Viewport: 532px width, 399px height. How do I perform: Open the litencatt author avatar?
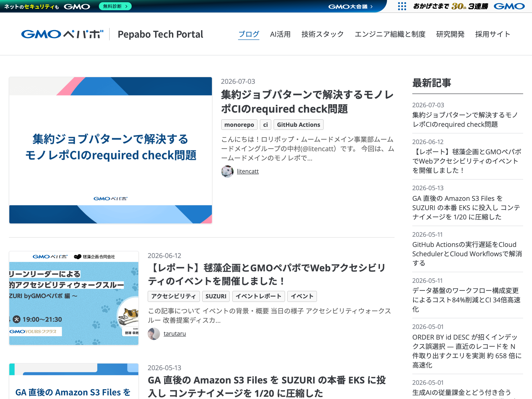pos(227,171)
